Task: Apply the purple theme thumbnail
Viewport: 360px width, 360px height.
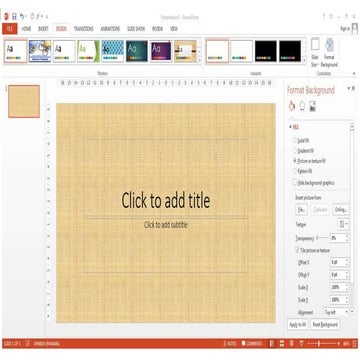Action: (161, 51)
